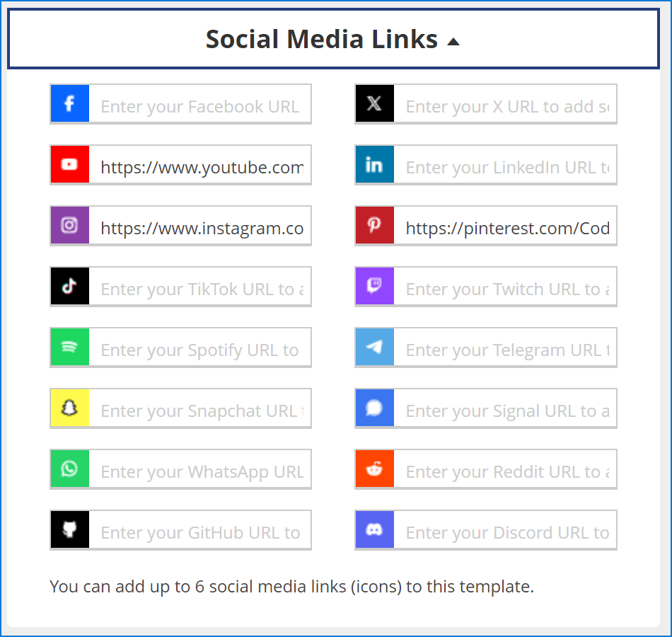Screen dimensions: 672x637
Task: Focus the Spotify URL input field
Action: 199,348
